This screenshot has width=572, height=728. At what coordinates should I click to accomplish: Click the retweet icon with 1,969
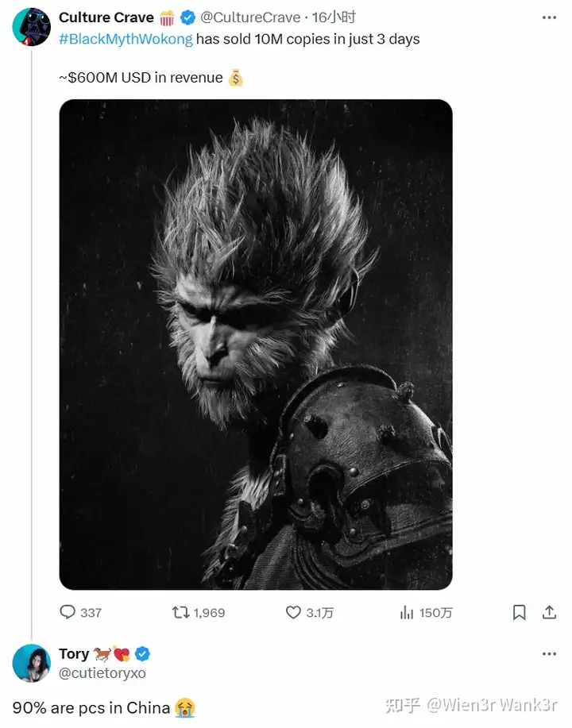(x=180, y=612)
